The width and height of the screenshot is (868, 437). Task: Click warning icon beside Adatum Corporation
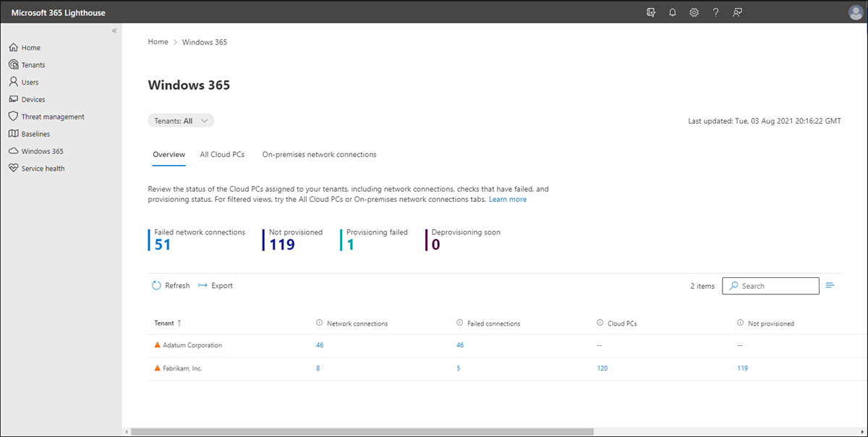(157, 345)
